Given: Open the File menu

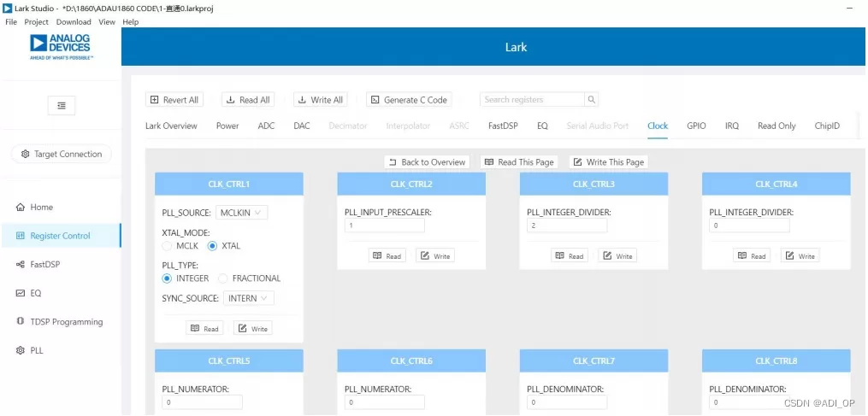Looking at the screenshot, I should pyautogui.click(x=11, y=22).
